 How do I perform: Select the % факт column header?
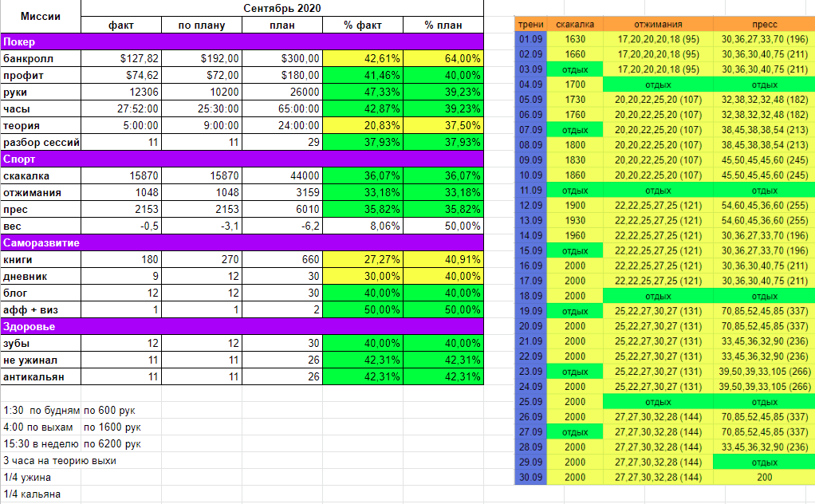click(x=363, y=25)
